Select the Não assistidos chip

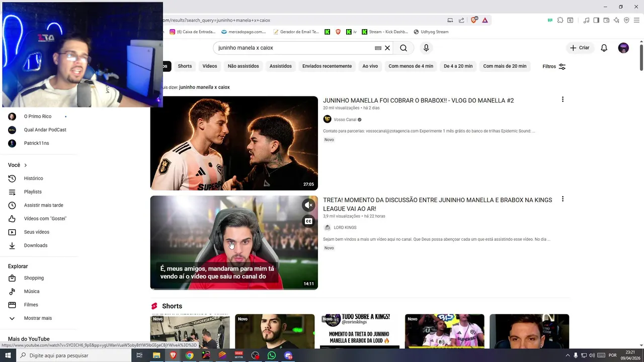point(243,66)
